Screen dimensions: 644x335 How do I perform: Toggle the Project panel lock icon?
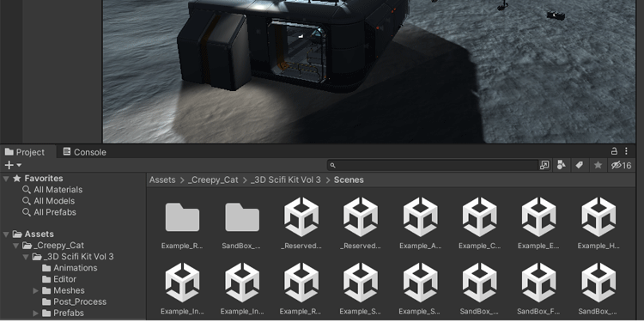[614, 151]
